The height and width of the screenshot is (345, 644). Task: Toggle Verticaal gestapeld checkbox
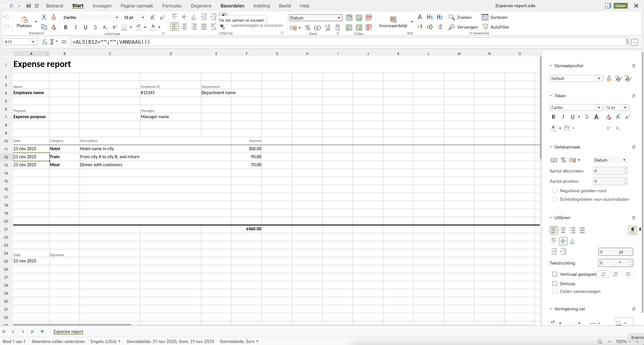(x=555, y=274)
